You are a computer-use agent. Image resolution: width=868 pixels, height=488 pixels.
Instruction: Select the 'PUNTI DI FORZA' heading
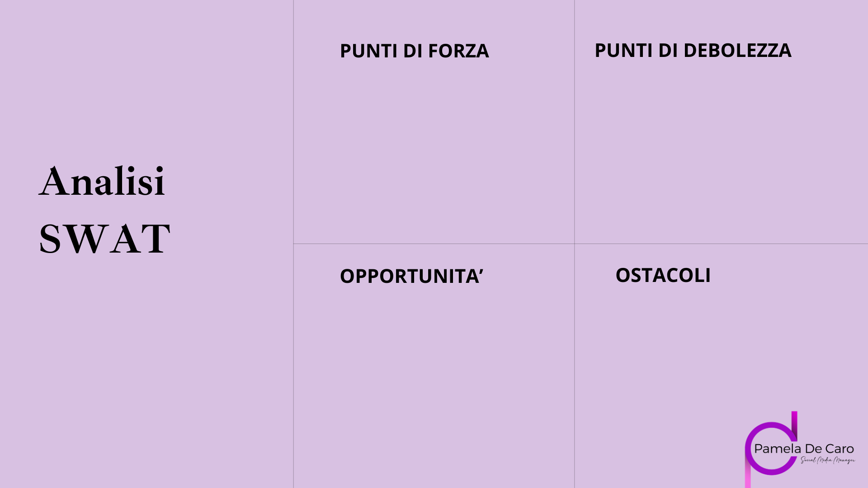[414, 51]
